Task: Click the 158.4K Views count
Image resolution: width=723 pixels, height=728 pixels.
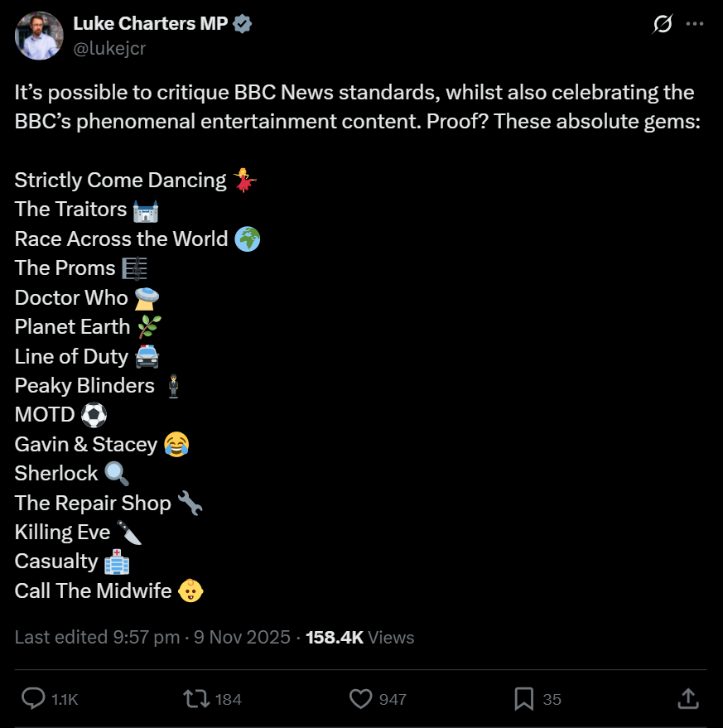Action: 359,637
